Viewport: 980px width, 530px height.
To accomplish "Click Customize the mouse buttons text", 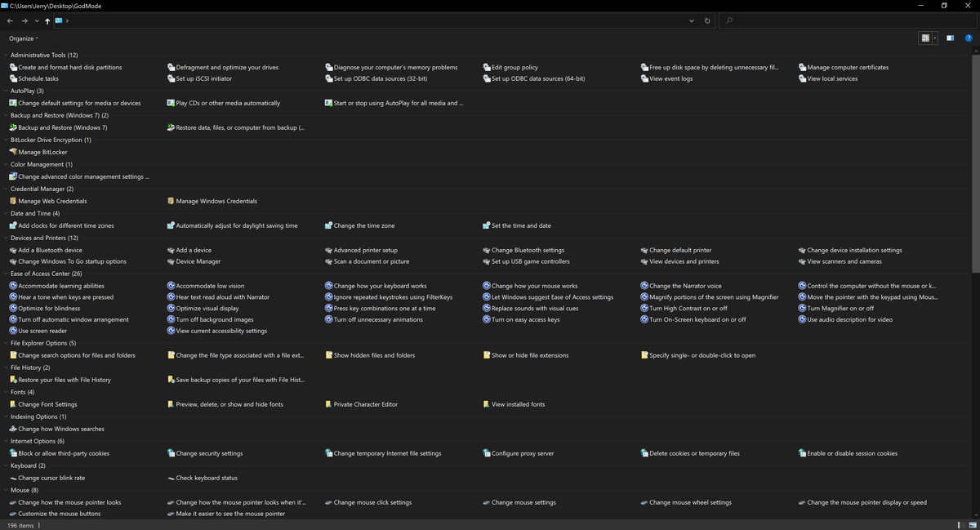I will (x=60, y=514).
